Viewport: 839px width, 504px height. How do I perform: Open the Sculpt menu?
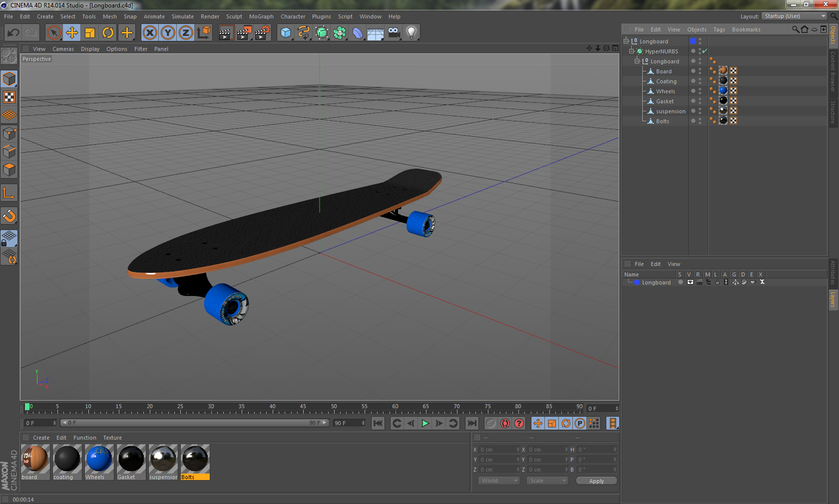[x=234, y=16]
